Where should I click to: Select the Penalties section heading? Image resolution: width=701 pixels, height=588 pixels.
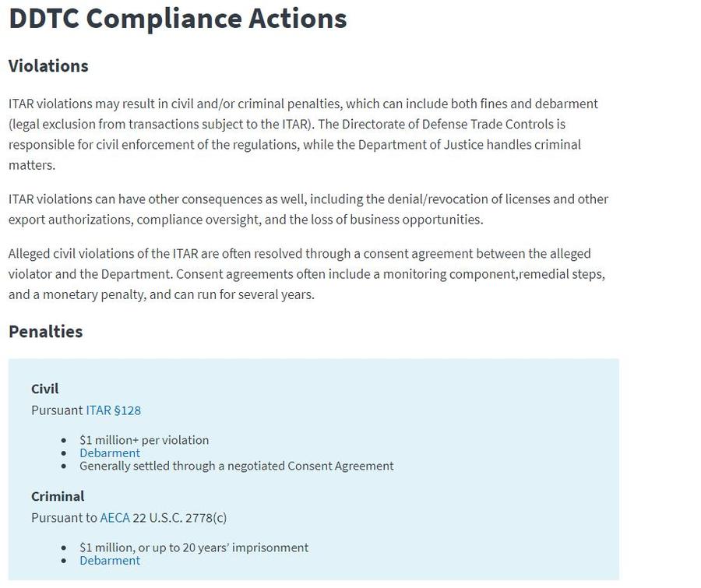coord(45,331)
